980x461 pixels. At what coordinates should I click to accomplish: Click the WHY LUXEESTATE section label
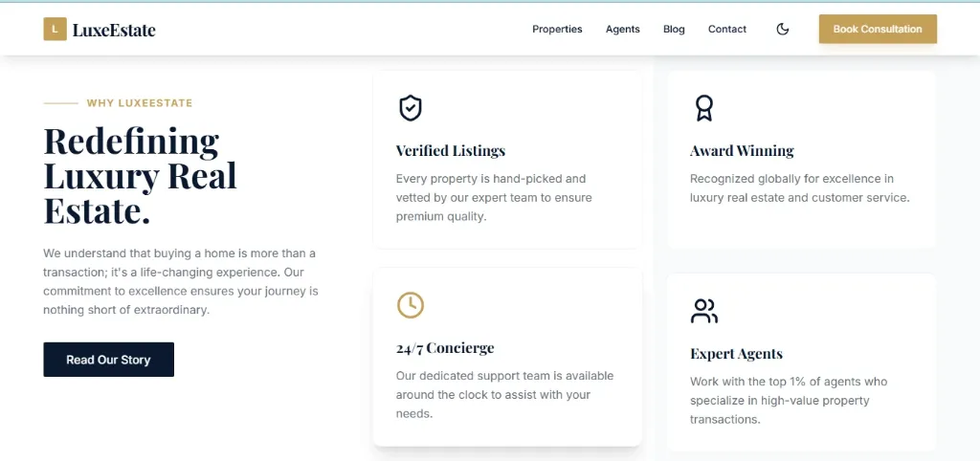140,103
